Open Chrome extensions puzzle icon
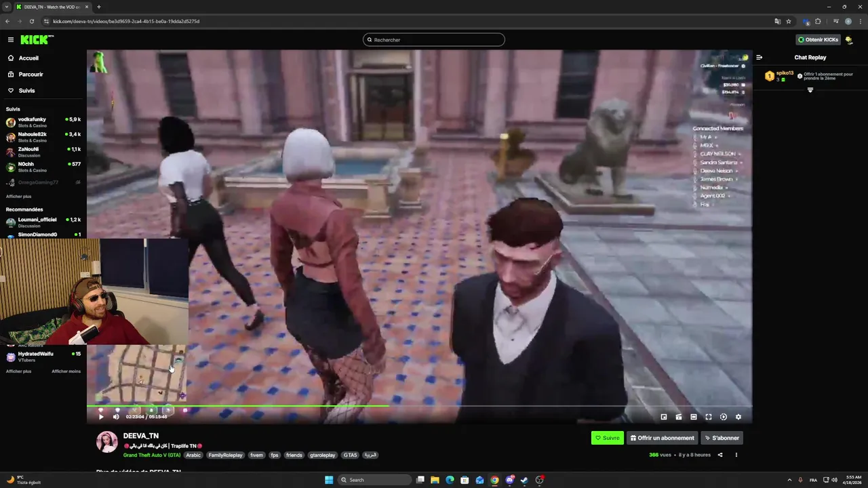This screenshot has width=868, height=488. pos(818,21)
